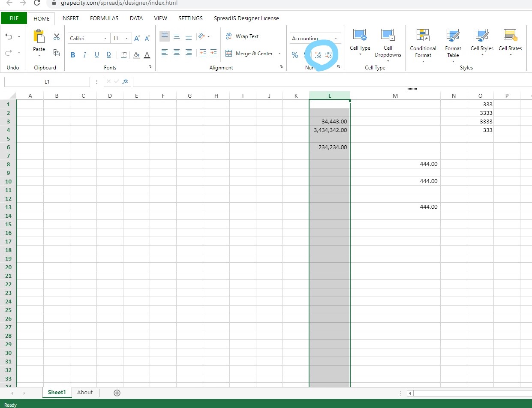Open Fonts group dialog launcher
This screenshot has height=408, width=532.
pos(150,67)
